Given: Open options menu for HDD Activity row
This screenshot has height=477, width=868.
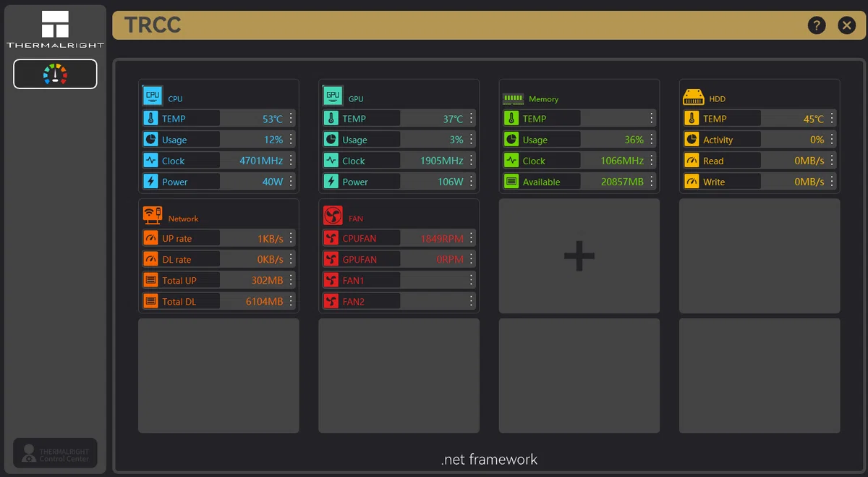Looking at the screenshot, I should click(x=833, y=139).
